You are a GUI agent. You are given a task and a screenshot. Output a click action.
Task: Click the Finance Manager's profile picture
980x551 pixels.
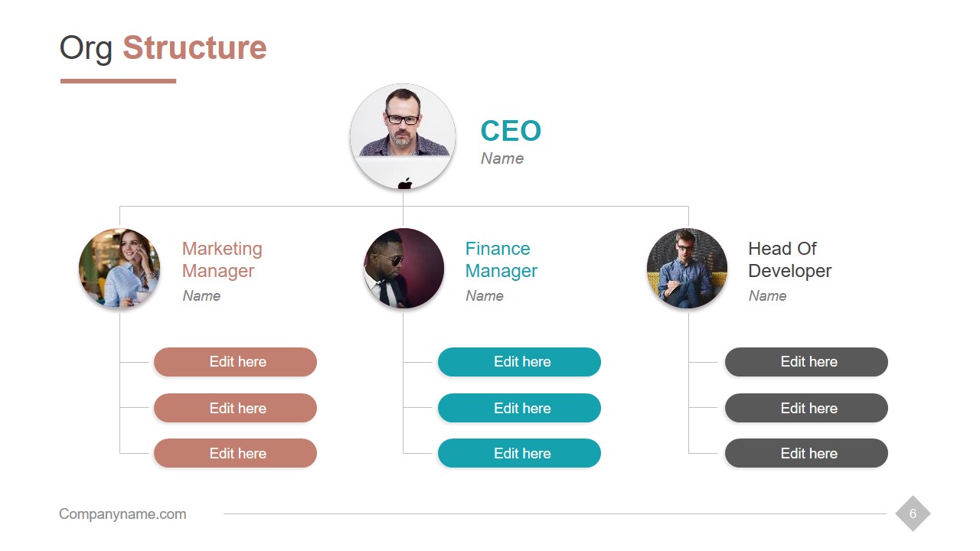(x=403, y=269)
